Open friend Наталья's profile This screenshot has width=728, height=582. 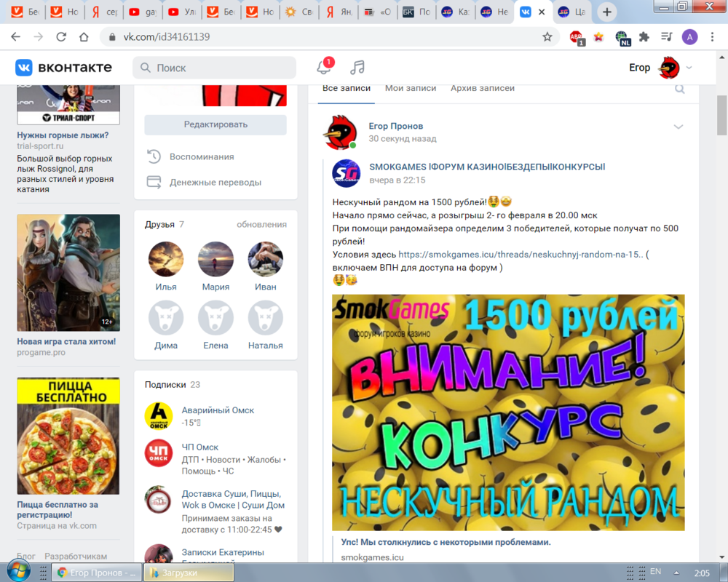click(265, 317)
